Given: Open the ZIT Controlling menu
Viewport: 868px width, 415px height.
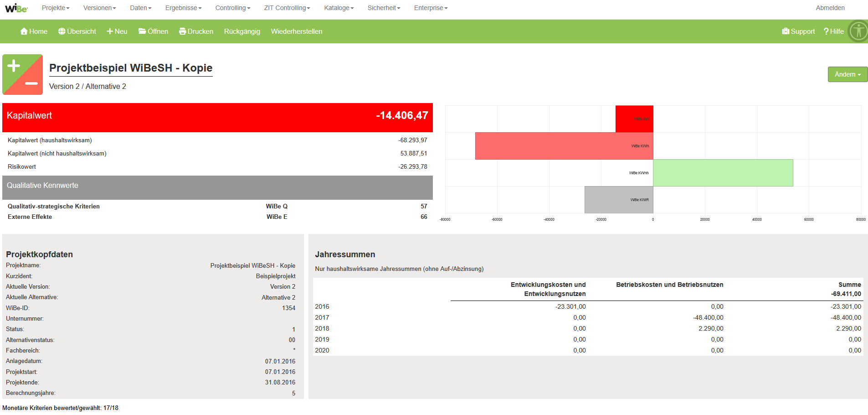Looking at the screenshot, I should (x=287, y=8).
